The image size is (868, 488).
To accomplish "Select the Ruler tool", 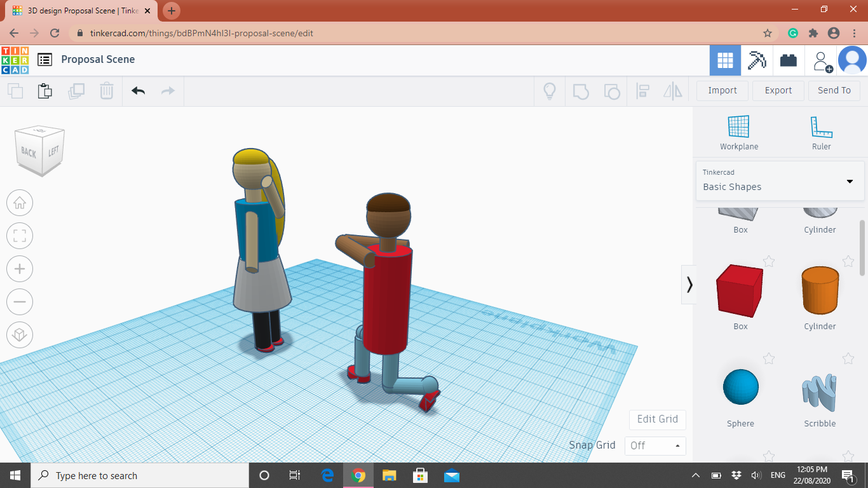I will 821,133.
